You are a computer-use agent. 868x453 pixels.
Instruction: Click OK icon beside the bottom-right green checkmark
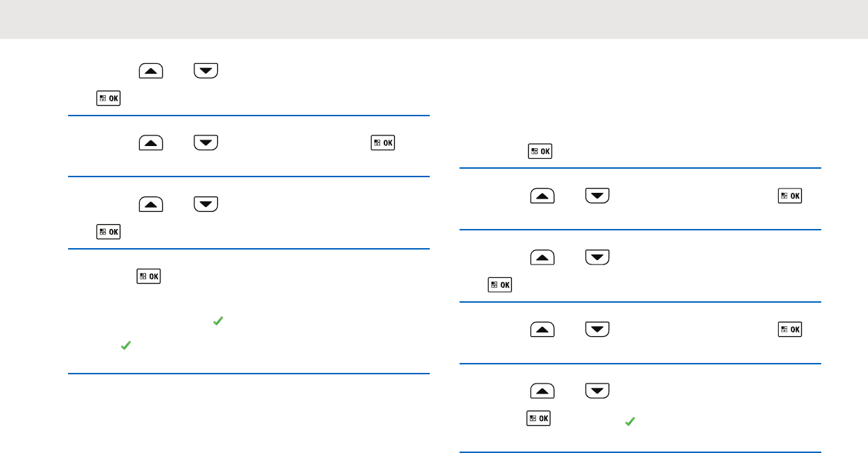tap(538, 419)
